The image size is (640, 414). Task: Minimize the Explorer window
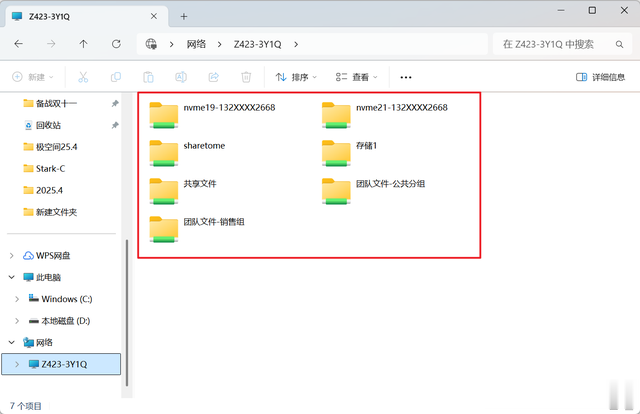point(561,10)
